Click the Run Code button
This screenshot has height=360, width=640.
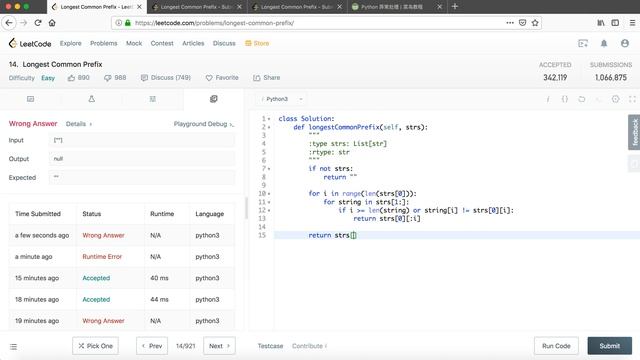point(556,346)
